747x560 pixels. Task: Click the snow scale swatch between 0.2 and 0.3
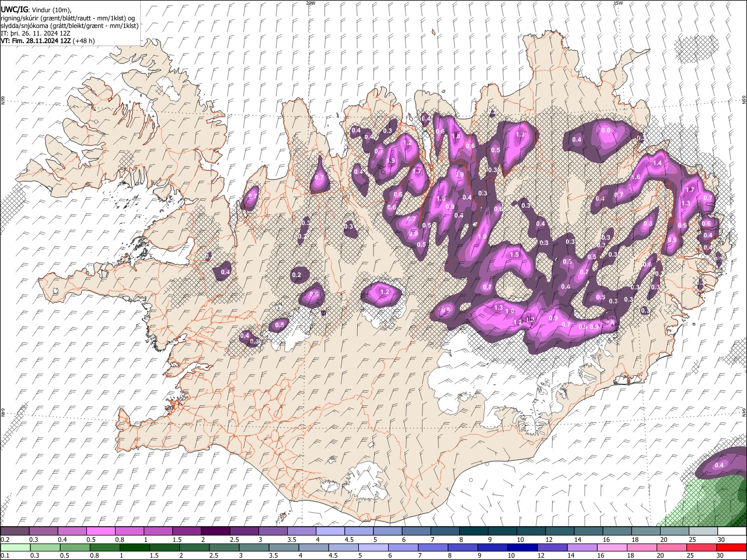[15, 531]
